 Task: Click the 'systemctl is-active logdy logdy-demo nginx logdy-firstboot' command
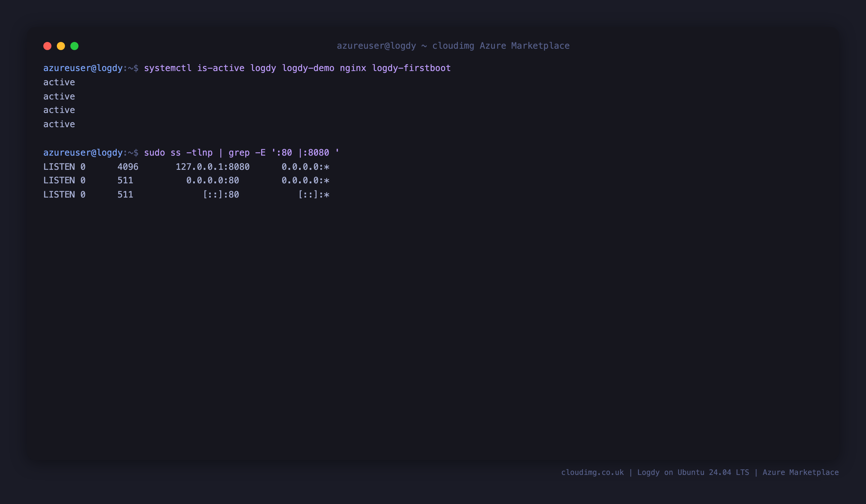(297, 68)
